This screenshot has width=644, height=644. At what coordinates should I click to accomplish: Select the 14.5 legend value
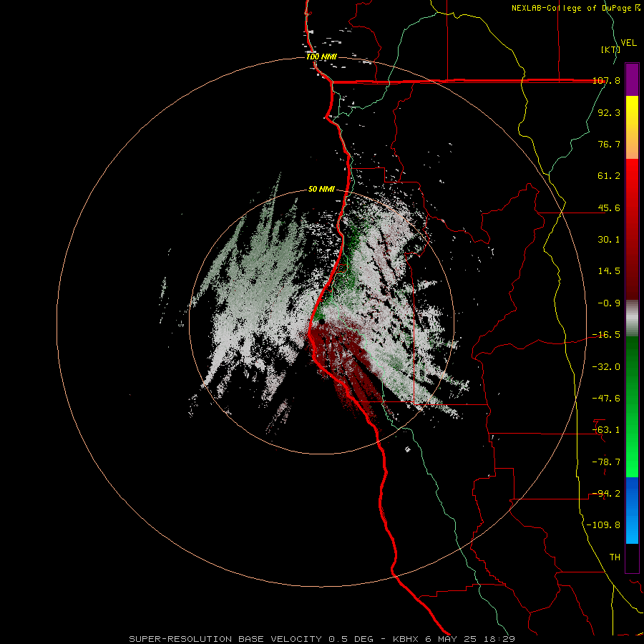click(609, 271)
